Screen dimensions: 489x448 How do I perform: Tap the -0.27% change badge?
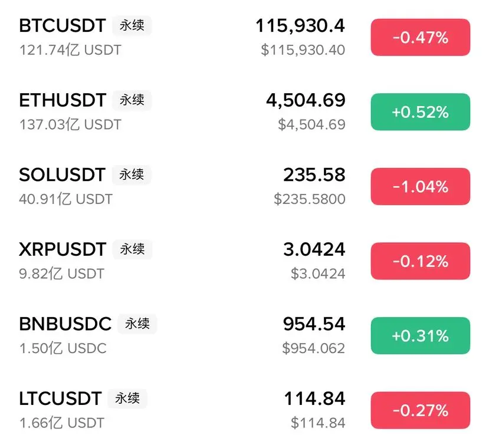click(420, 410)
